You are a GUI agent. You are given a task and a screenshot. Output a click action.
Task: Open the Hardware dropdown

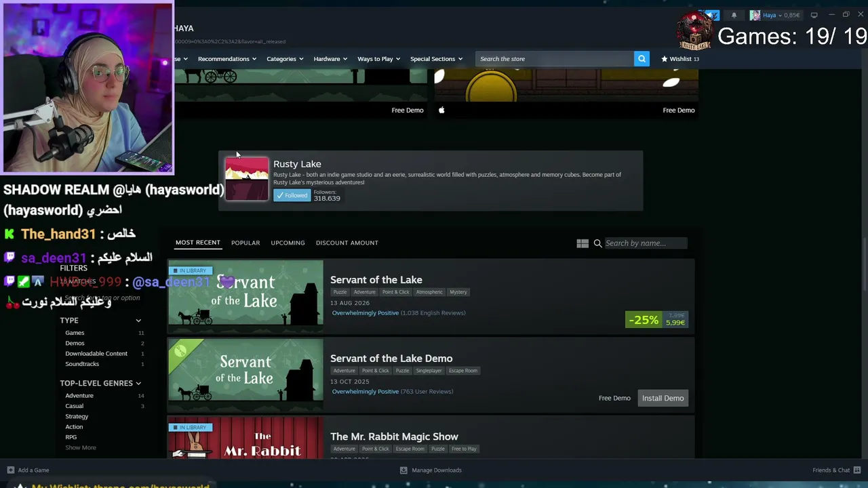click(x=330, y=59)
